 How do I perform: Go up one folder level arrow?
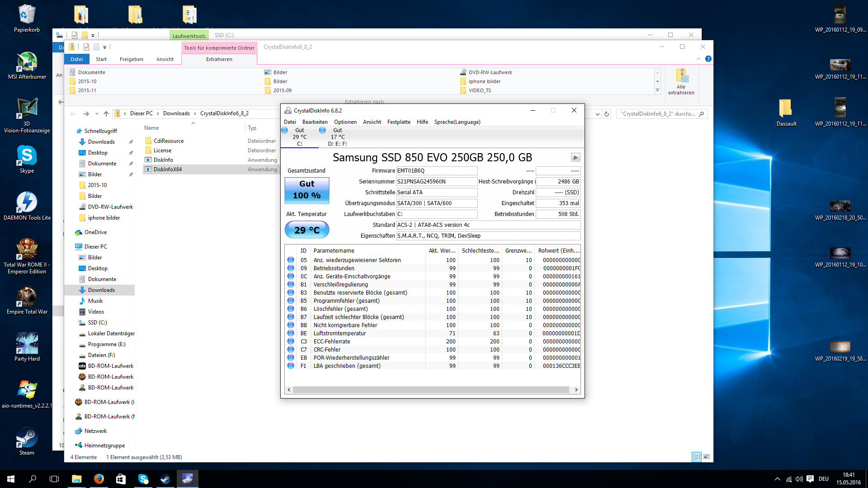(106, 114)
